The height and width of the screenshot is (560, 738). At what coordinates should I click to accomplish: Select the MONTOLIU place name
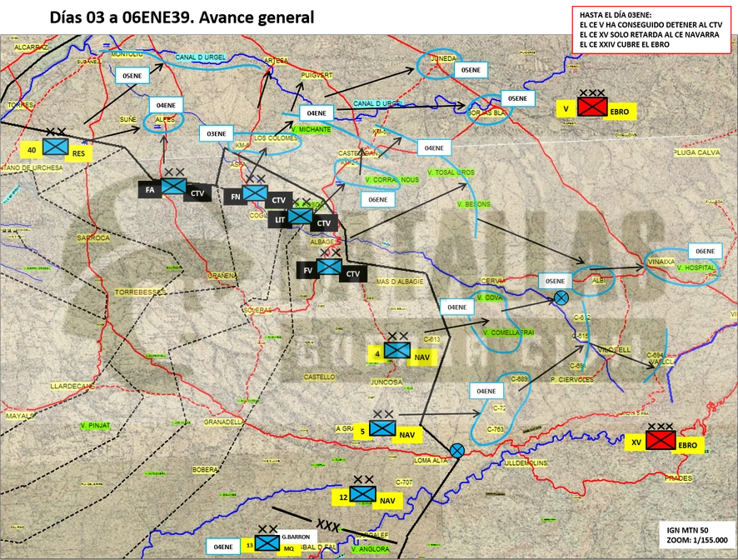point(127,55)
